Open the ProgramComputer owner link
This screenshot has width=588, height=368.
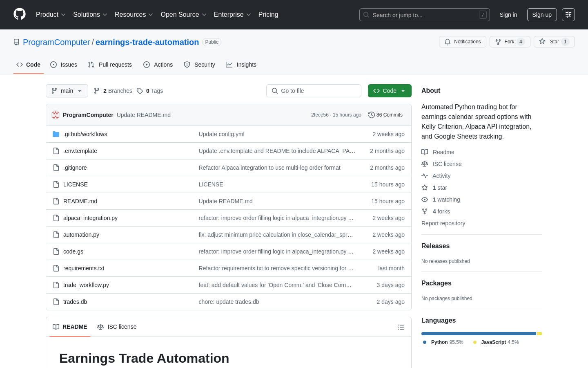[56, 42]
